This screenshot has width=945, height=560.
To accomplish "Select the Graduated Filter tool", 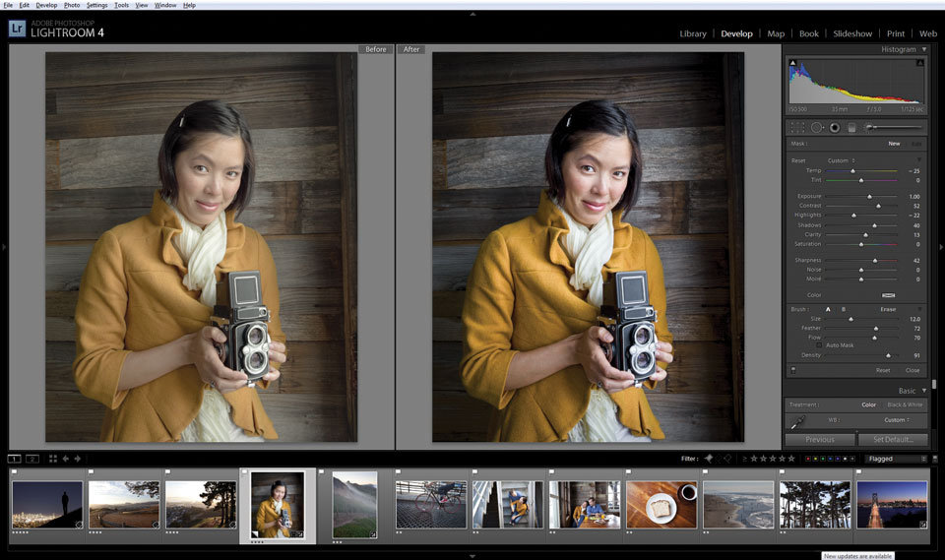I will click(851, 127).
